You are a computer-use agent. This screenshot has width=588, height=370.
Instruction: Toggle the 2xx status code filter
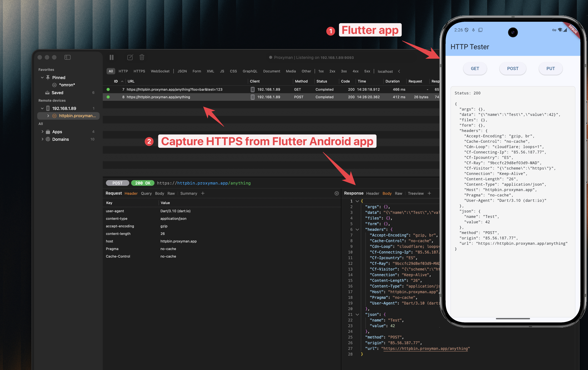click(332, 71)
